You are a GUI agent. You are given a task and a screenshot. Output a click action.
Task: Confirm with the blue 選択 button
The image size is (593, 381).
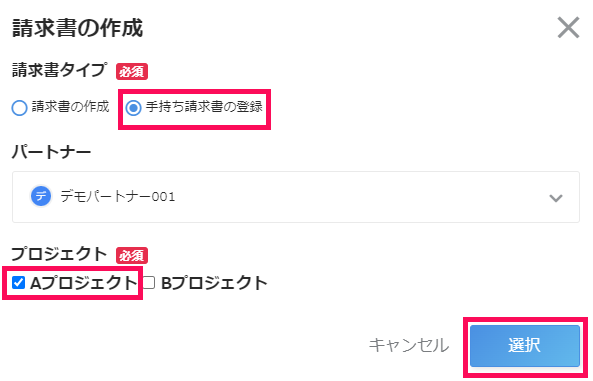point(525,345)
